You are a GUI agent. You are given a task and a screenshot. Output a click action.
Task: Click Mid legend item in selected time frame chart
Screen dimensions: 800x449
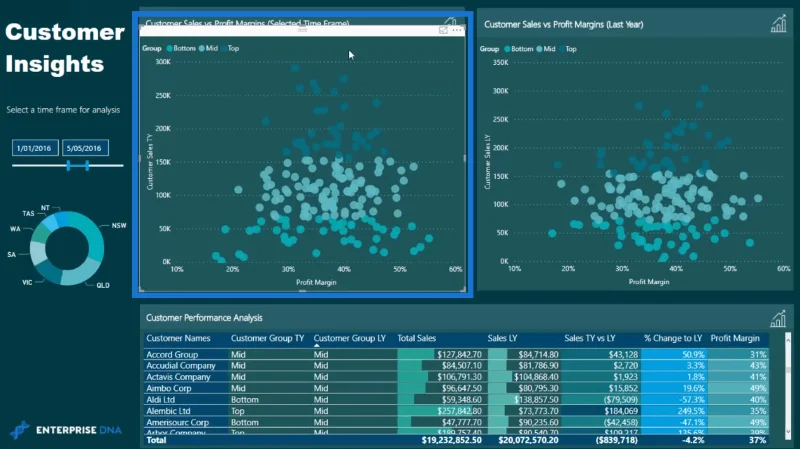click(x=208, y=48)
